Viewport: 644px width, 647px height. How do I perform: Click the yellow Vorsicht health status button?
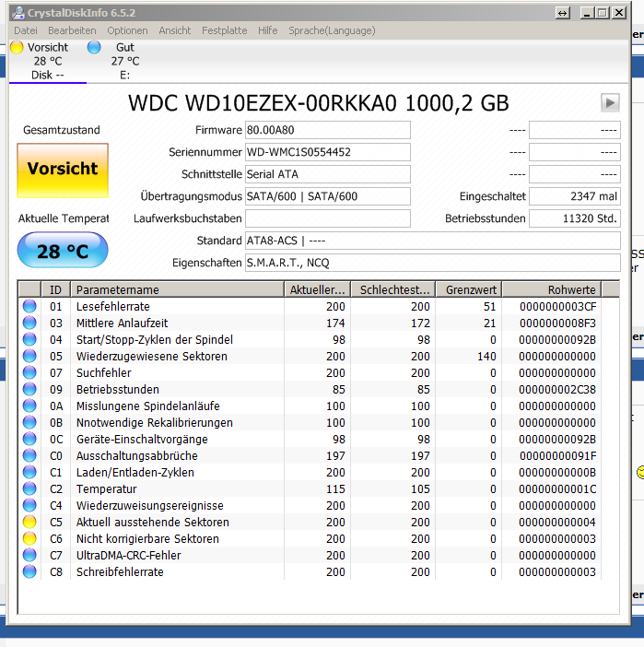point(63,171)
